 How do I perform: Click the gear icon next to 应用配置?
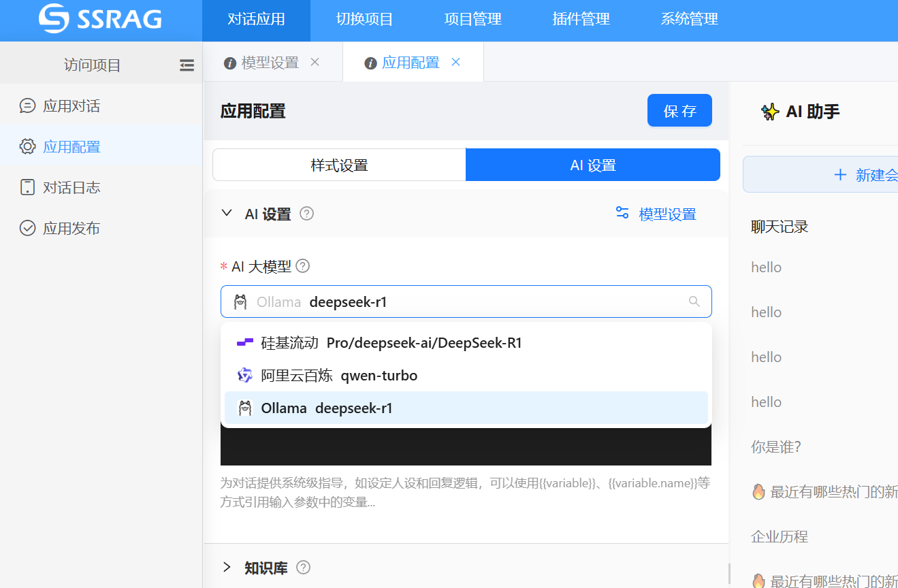tap(27, 146)
